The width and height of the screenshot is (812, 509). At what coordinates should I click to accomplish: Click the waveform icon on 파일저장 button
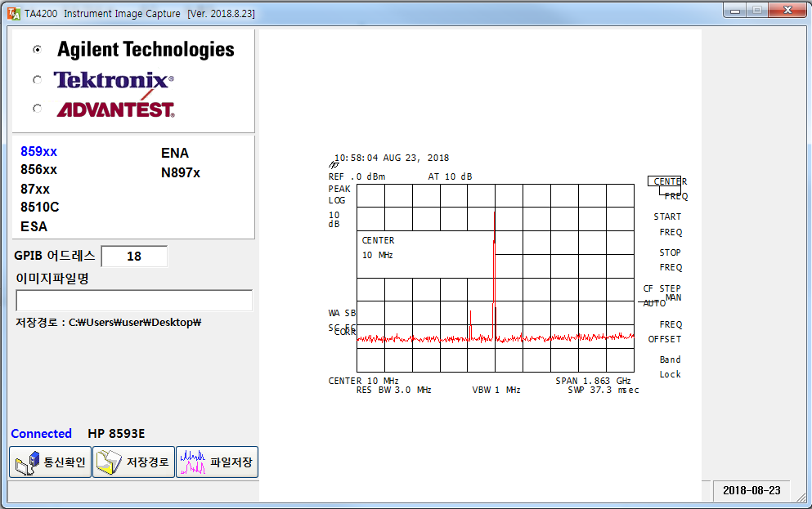point(193,462)
